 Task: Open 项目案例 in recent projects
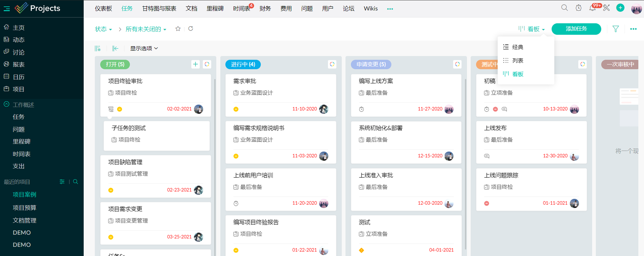pos(24,194)
